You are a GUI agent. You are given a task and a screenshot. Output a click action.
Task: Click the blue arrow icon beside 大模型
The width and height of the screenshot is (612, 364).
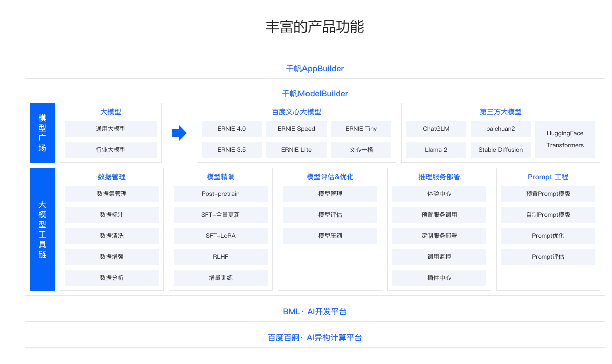tap(179, 133)
